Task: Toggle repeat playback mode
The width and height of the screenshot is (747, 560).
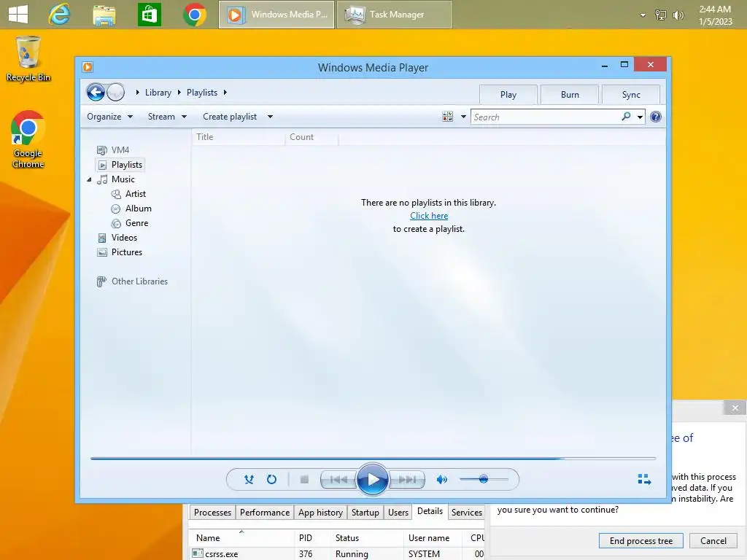Action: (x=271, y=479)
